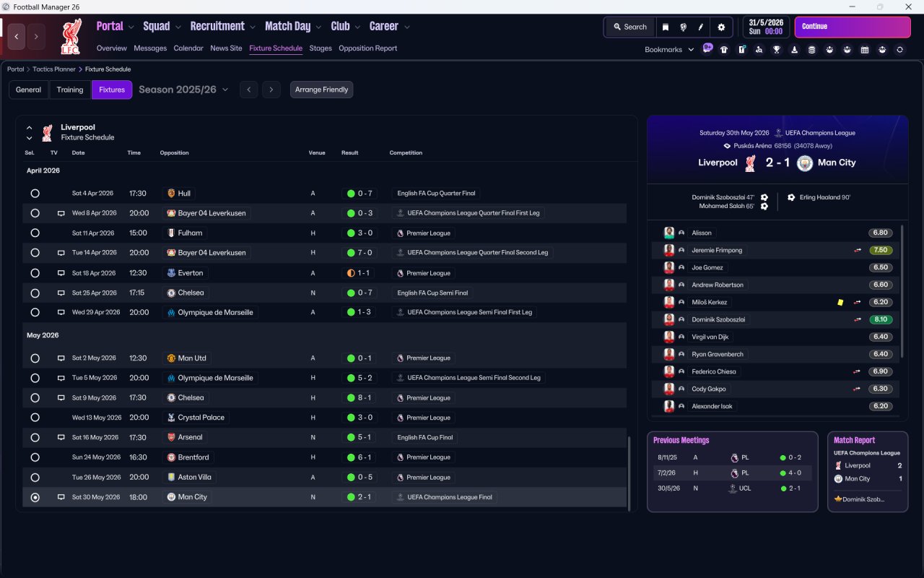The width and height of the screenshot is (924, 578).
Task: Select the Arsenal fixture radio button
Action: pyautogui.click(x=35, y=438)
